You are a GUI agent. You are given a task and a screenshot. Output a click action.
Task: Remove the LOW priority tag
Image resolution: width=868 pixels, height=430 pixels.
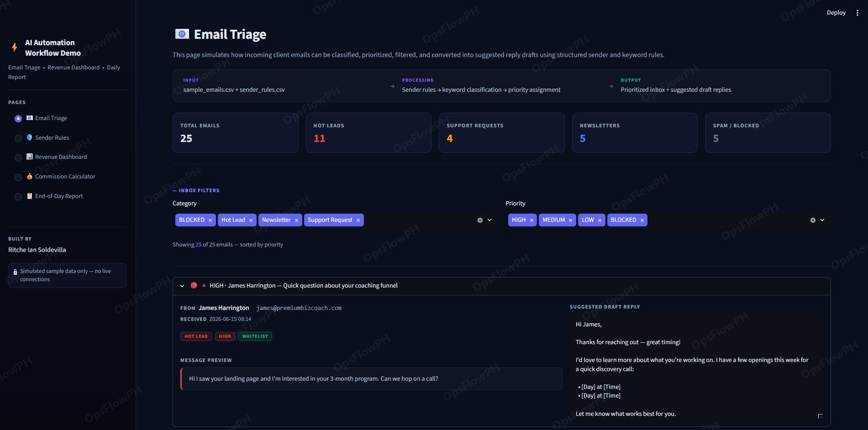(x=600, y=220)
